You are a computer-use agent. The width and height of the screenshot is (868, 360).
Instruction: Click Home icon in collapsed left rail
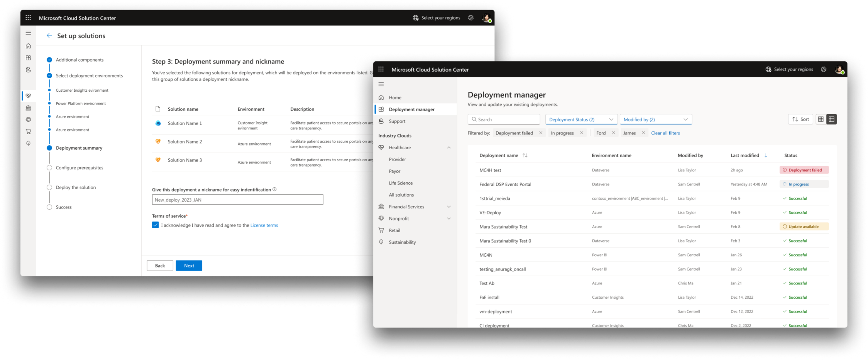28,46
